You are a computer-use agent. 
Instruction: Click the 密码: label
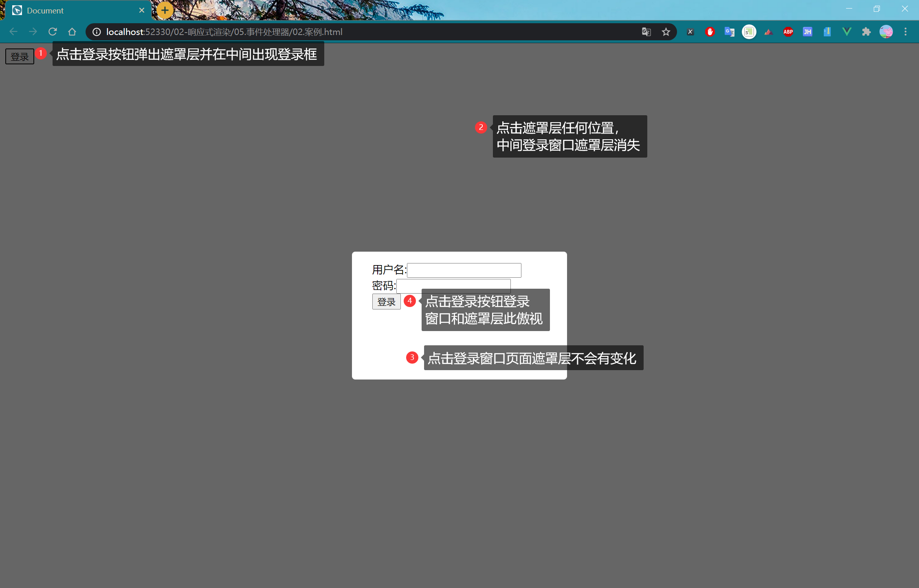[x=384, y=285]
